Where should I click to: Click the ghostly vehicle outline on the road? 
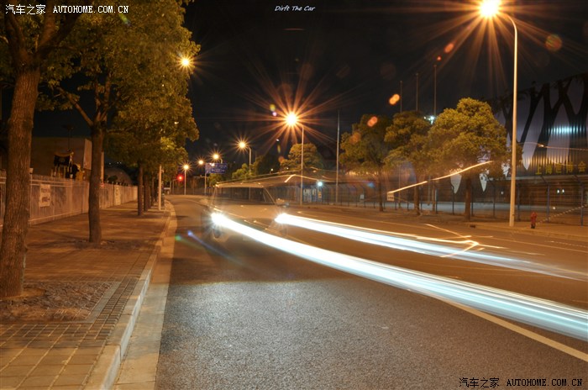click(244, 198)
